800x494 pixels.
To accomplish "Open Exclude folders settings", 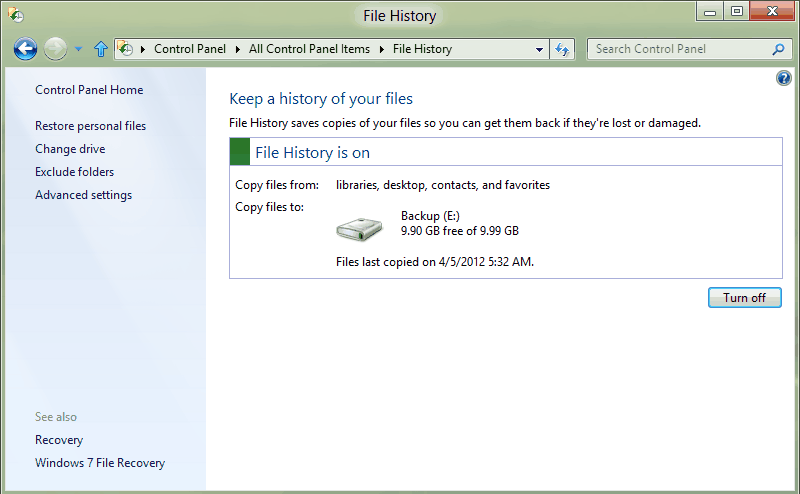I will [74, 171].
